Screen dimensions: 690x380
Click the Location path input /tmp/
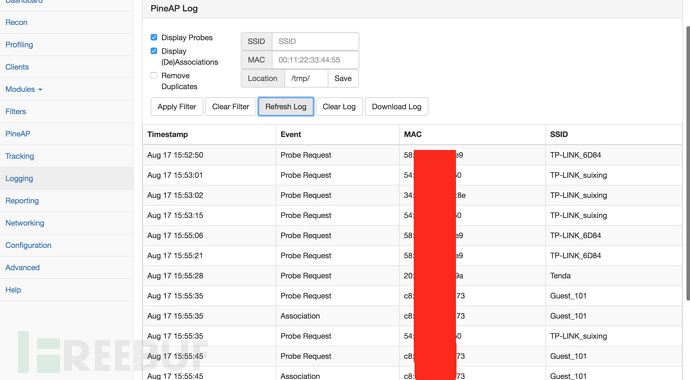[x=306, y=78]
